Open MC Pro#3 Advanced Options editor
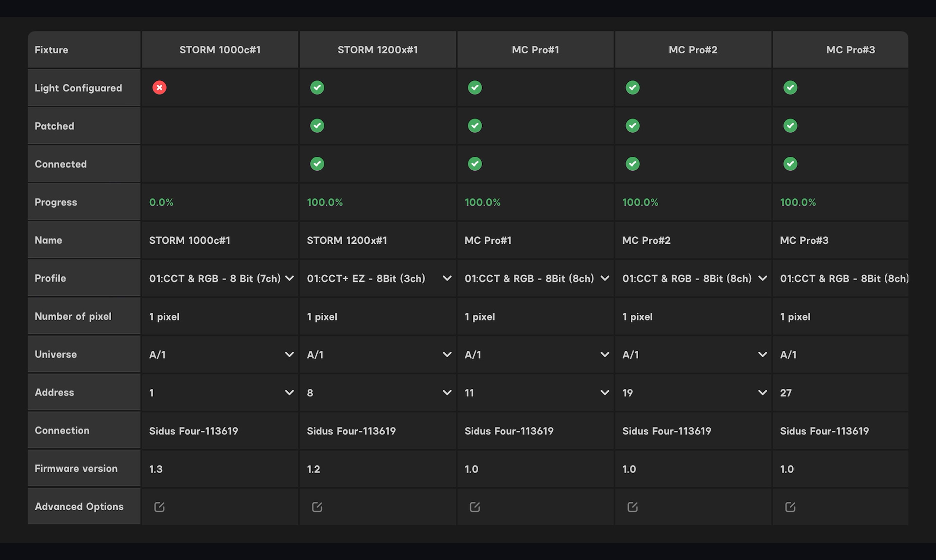 [790, 507]
